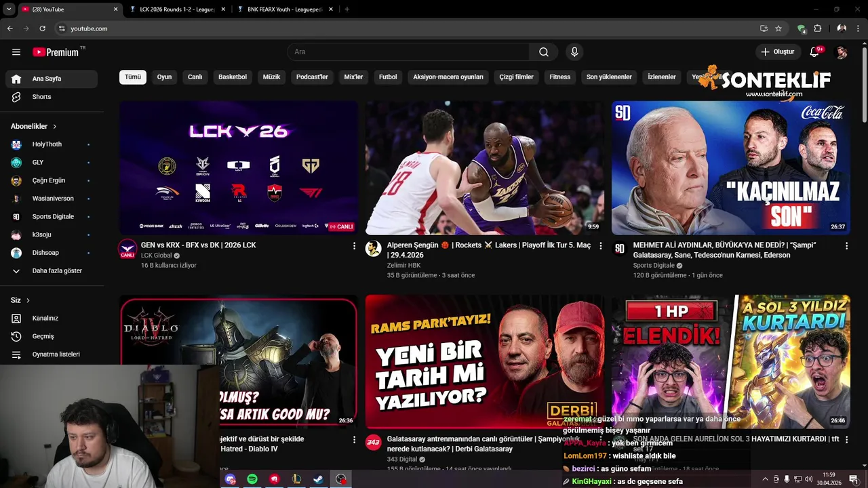Select the Son yüklenenler chip
The width and height of the screenshot is (868, 488).
[609, 77]
